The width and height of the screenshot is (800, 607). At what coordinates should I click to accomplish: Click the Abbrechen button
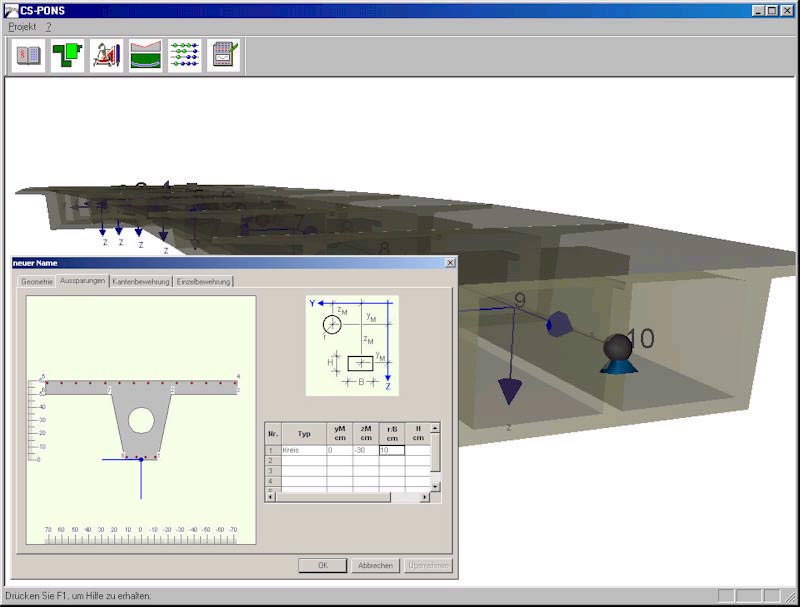pos(376,566)
